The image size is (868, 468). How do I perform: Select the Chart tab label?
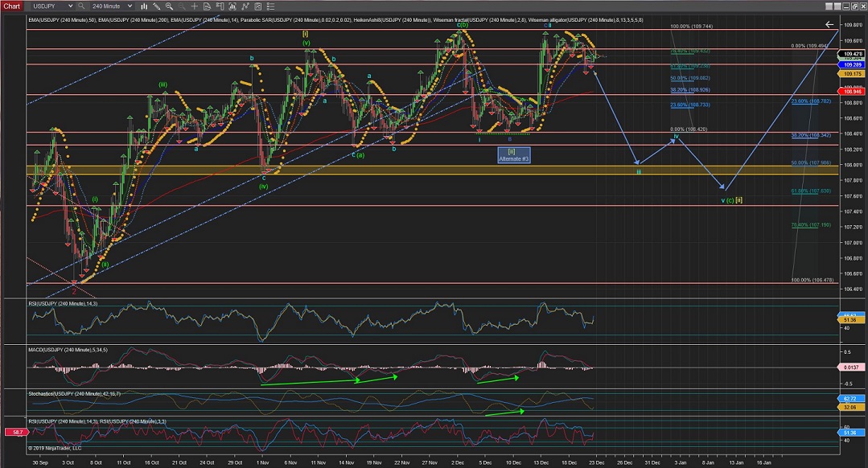click(11, 6)
